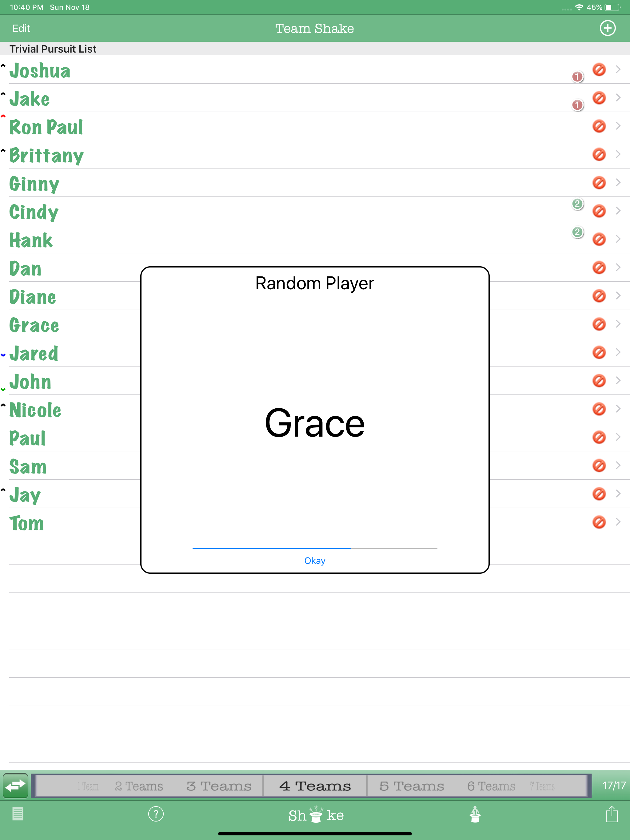
Task: Tap the 17/17 player count
Action: 614,785
